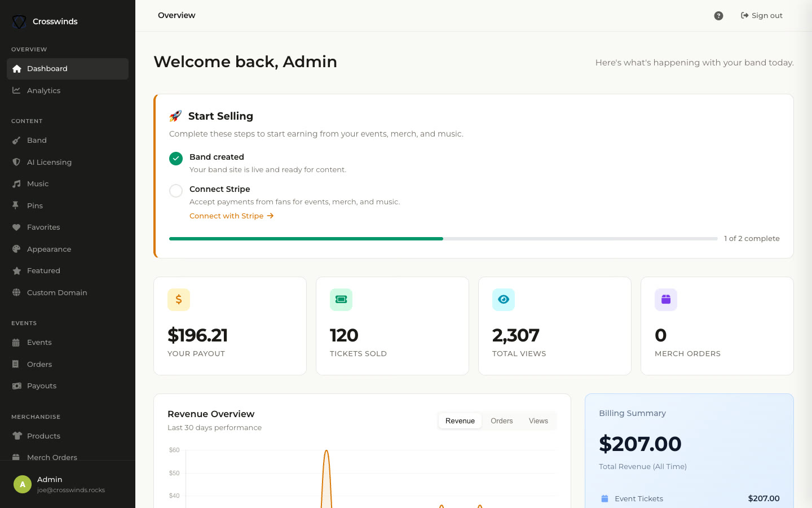Image resolution: width=812 pixels, height=508 pixels.
Task: Open the Analytics menu item
Action: point(68,90)
